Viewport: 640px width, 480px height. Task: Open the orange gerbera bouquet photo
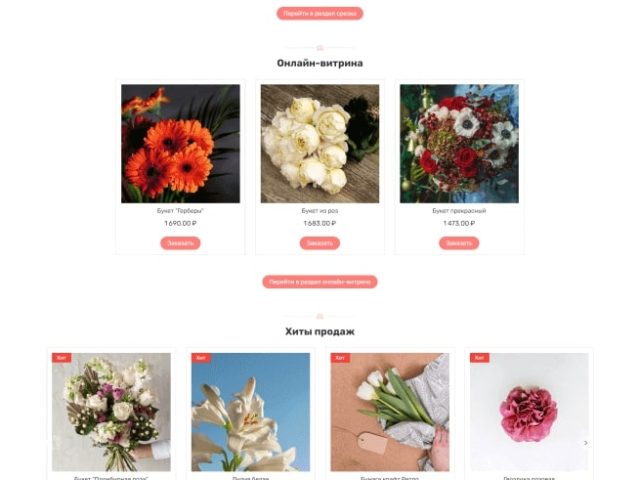pos(180,144)
